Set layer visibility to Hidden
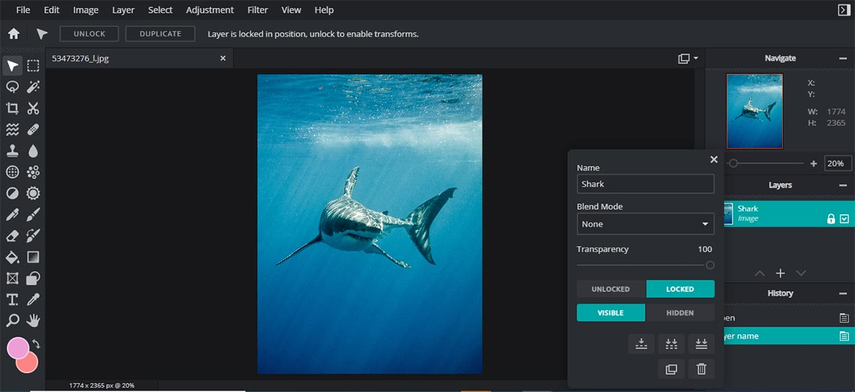This screenshot has width=855, height=392. coord(680,313)
